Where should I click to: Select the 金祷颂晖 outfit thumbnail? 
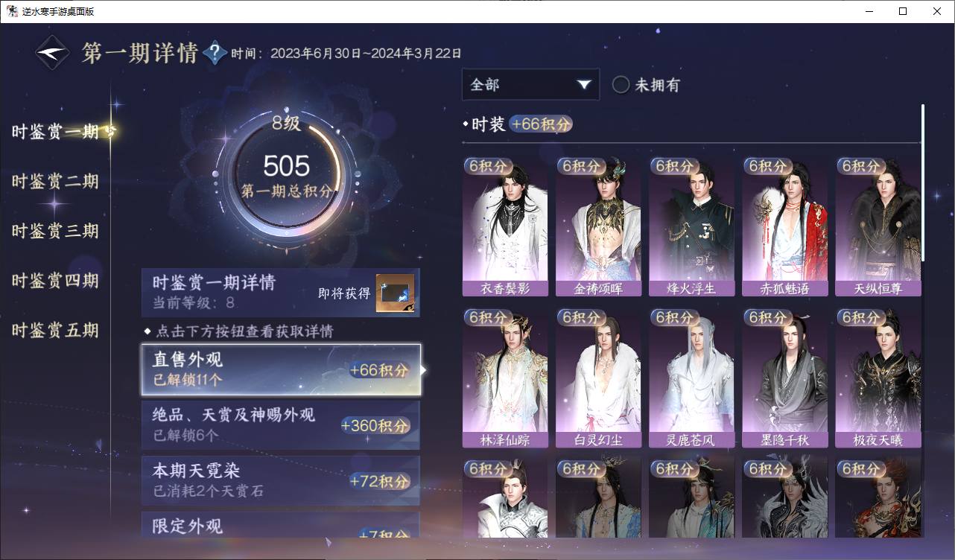598,226
